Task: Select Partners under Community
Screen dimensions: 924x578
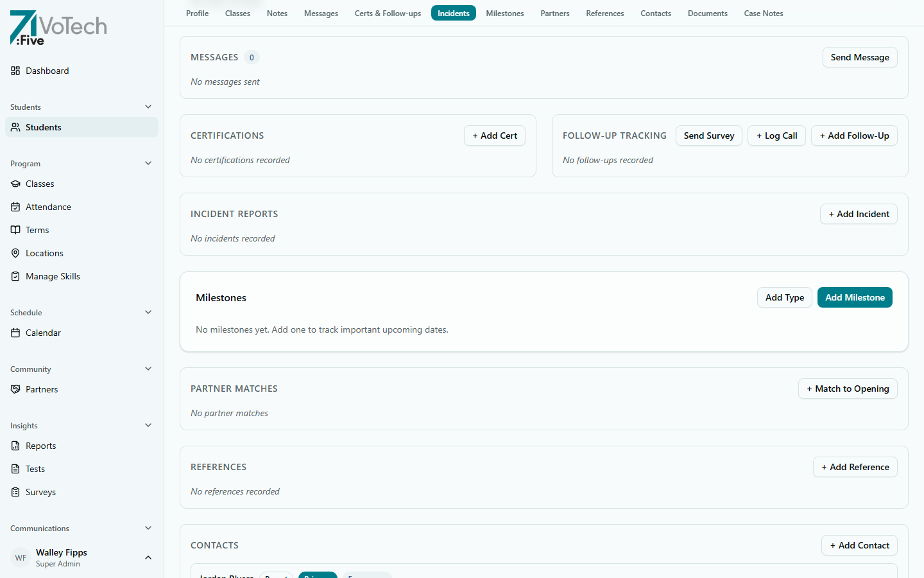Action: (41, 389)
